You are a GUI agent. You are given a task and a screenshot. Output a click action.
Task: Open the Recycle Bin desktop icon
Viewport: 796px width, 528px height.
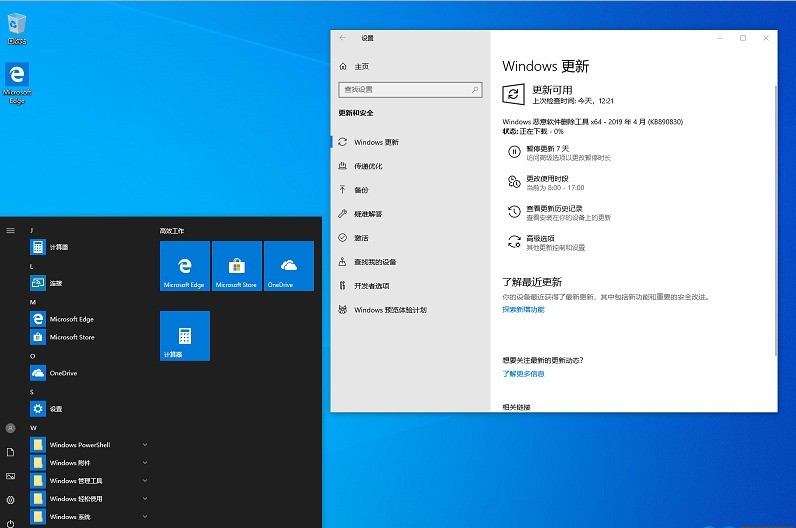pyautogui.click(x=17, y=28)
